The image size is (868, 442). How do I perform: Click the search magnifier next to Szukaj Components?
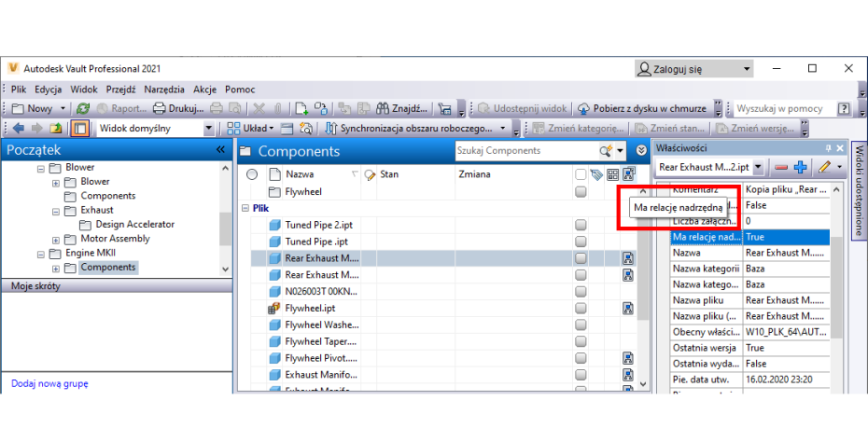coord(606,150)
